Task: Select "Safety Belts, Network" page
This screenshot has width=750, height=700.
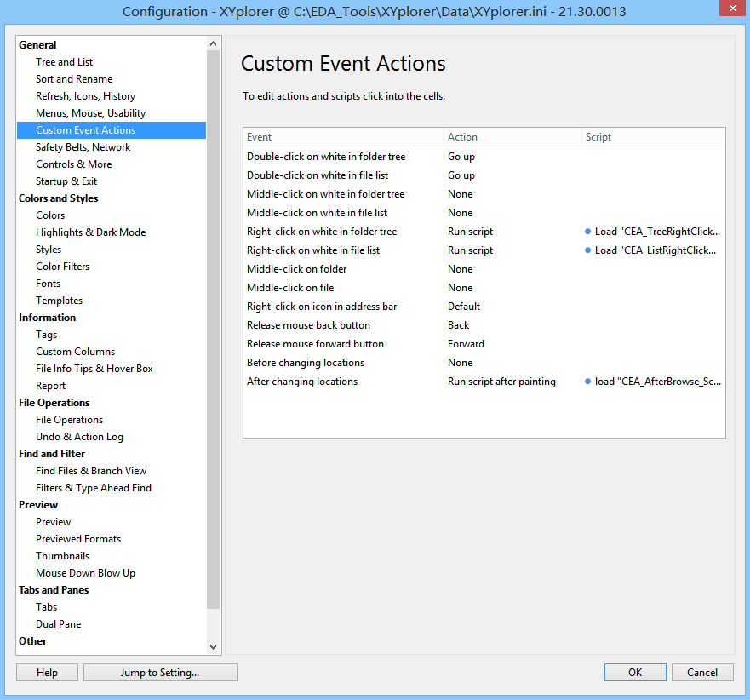Action: point(83,146)
